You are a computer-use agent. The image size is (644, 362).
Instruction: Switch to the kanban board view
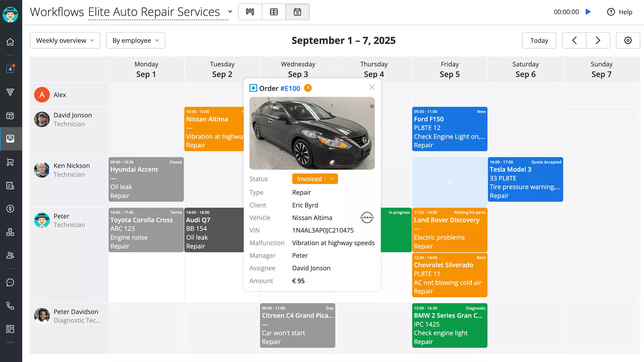[250, 12]
